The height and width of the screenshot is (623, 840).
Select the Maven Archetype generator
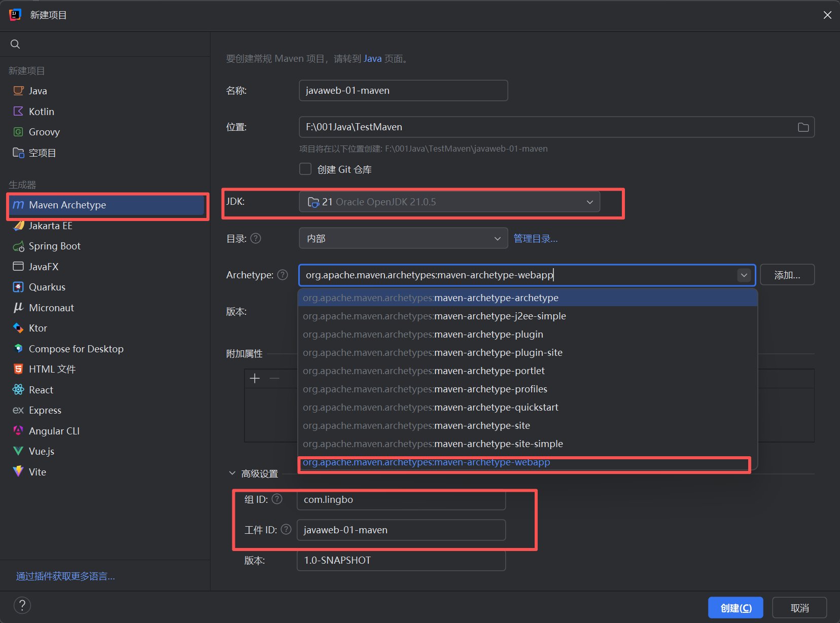(107, 205)
